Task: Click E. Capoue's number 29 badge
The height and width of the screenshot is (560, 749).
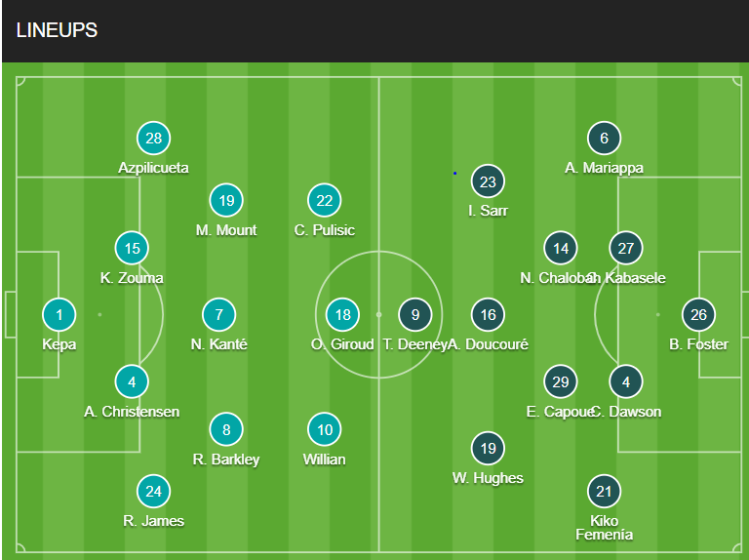Action: coord(561,381)
